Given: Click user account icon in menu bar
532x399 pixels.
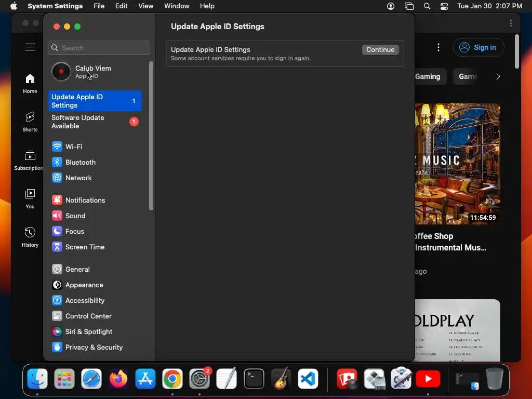Looking at the screenshot, I should pyautogui.click(x=391, y=6).
